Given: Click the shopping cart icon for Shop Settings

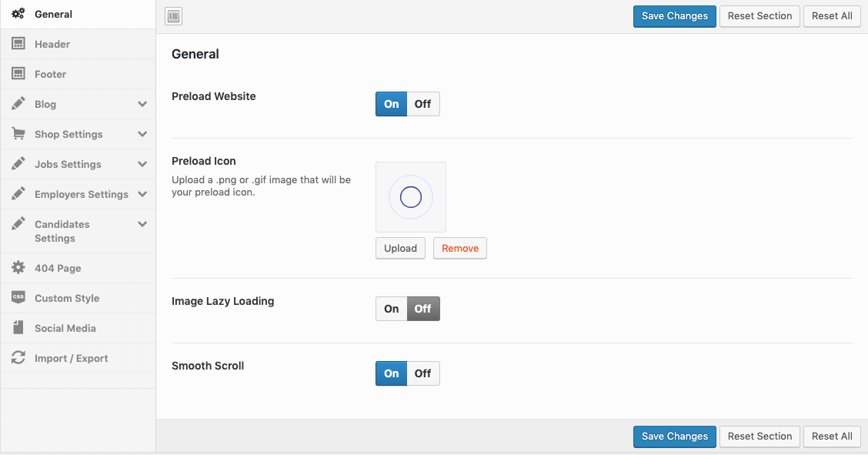Looking at the screenshot, I should [x=18, y=134].
